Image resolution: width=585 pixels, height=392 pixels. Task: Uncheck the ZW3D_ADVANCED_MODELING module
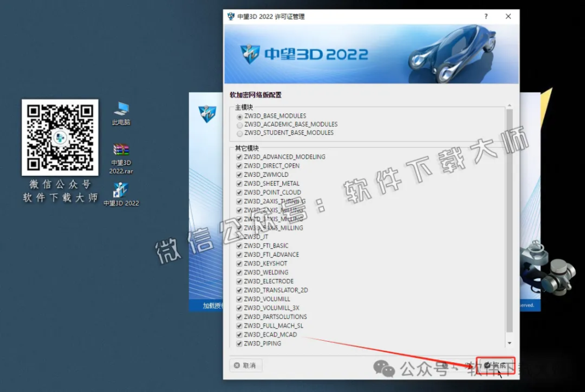(x=239, y=156)
